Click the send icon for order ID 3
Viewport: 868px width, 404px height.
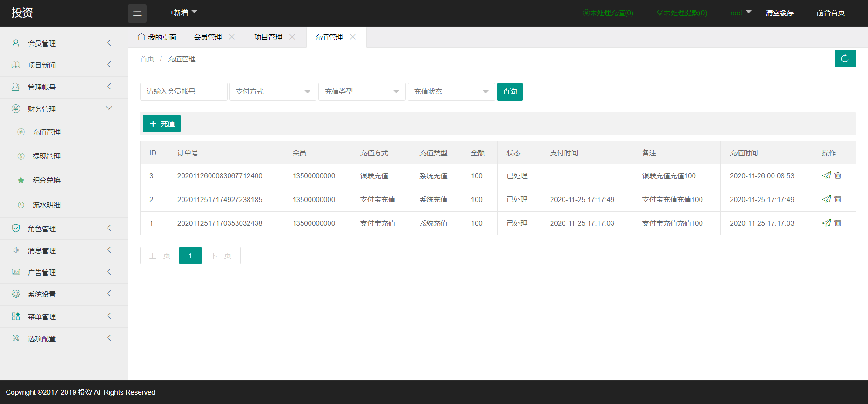(x=827, y=175)
